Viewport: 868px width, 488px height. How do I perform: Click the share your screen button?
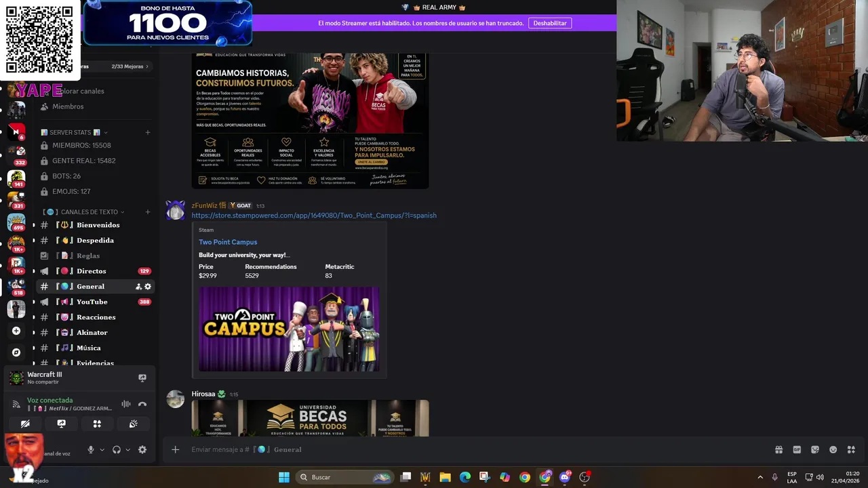click(61, 424)
